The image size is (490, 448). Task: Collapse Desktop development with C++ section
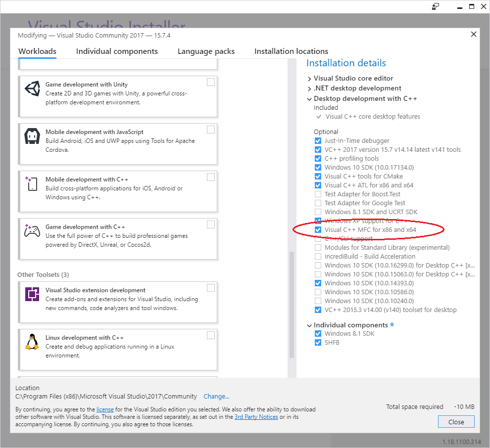(309, 99)
